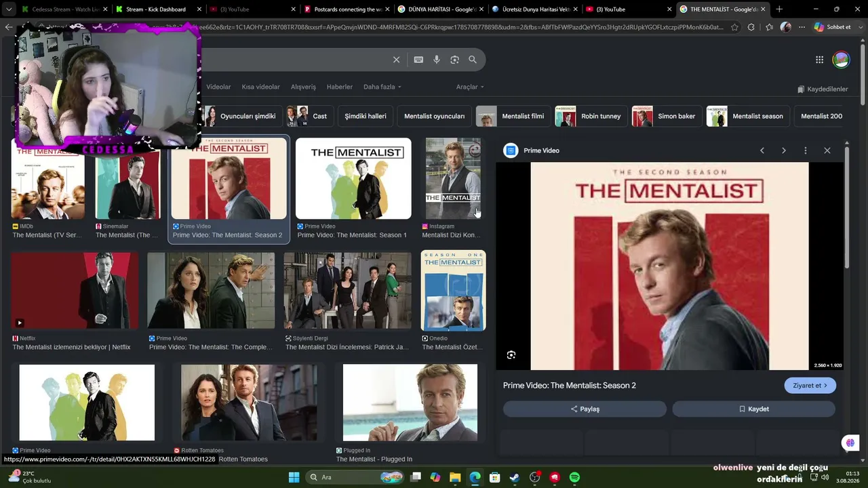This screenshot has width=868, height=488.
Task: Open Spotify from the taskbar
Action: (x=574, y=477)
